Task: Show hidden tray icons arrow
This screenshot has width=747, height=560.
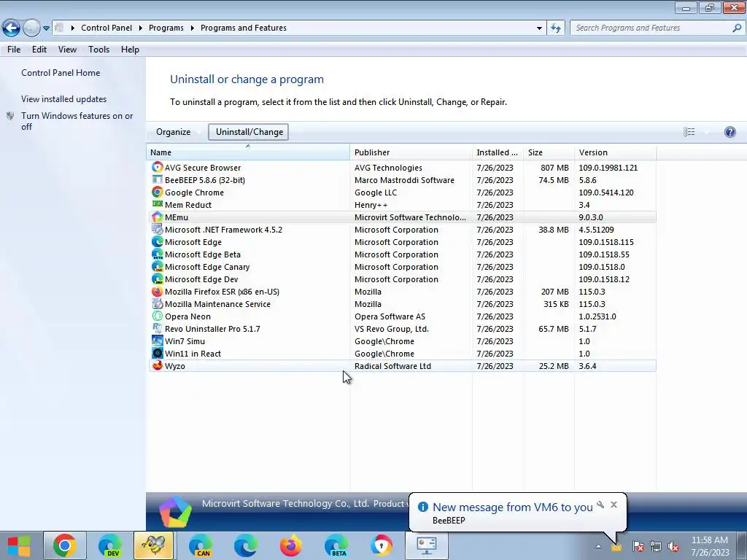Action: pyautogui.click(x=598, y=546)
